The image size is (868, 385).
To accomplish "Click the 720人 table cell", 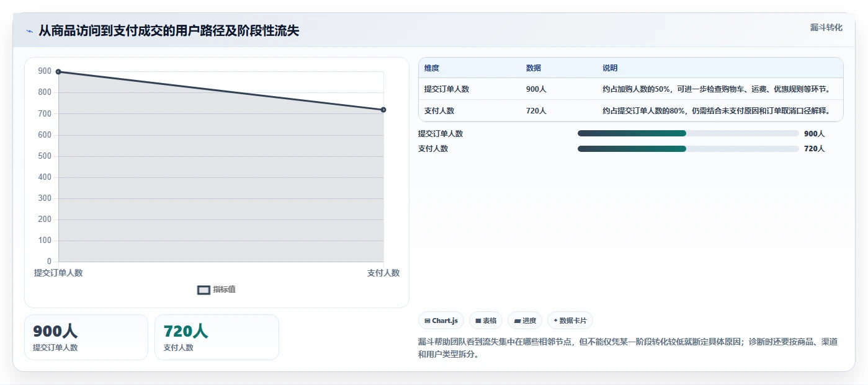I will pos(536,111).
